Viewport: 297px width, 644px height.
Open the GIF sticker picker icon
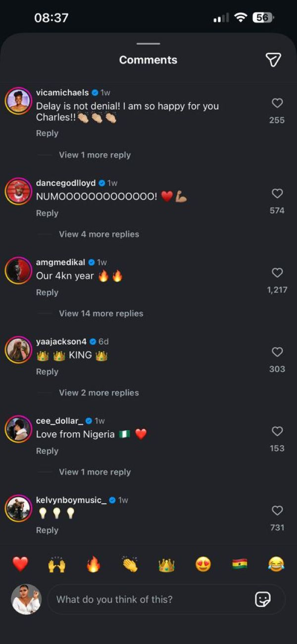pyautogui.click(x=263, y=599)
